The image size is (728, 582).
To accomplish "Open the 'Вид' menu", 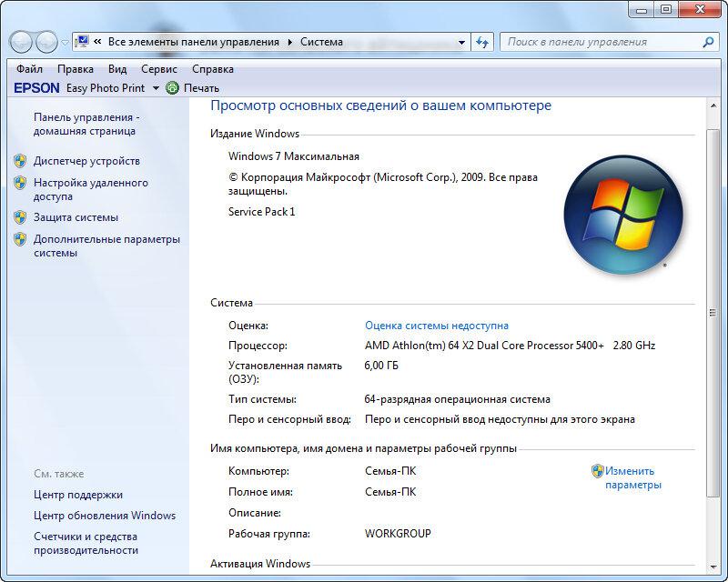I will 117,69.
